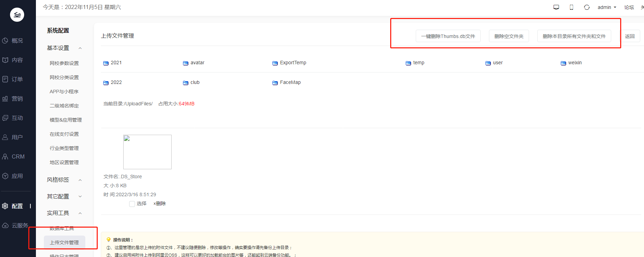Click ×删除 link under .DS_Store
The width and height of the screenshot is (644, 257).
click(x=160, y=204)
